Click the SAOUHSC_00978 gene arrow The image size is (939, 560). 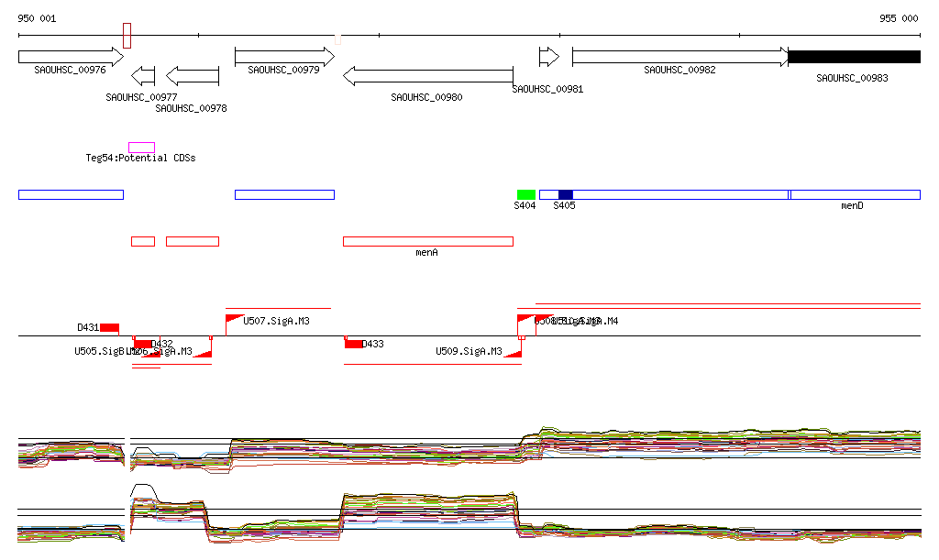193,76
